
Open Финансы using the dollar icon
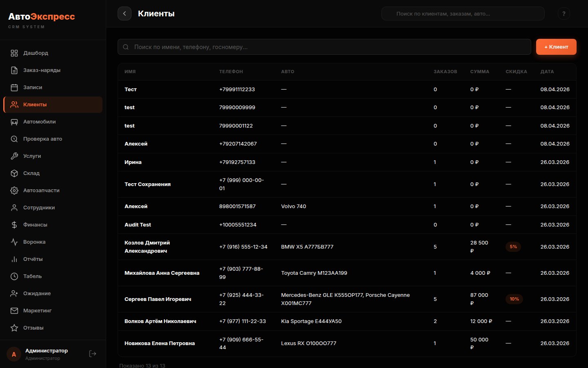point(14,224)
